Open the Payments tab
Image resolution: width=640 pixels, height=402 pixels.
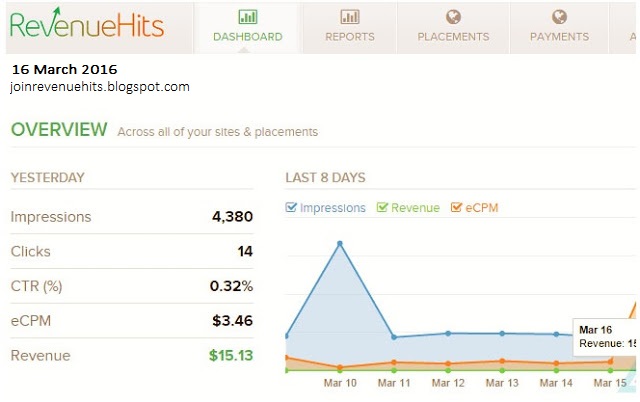click(559, 37)
